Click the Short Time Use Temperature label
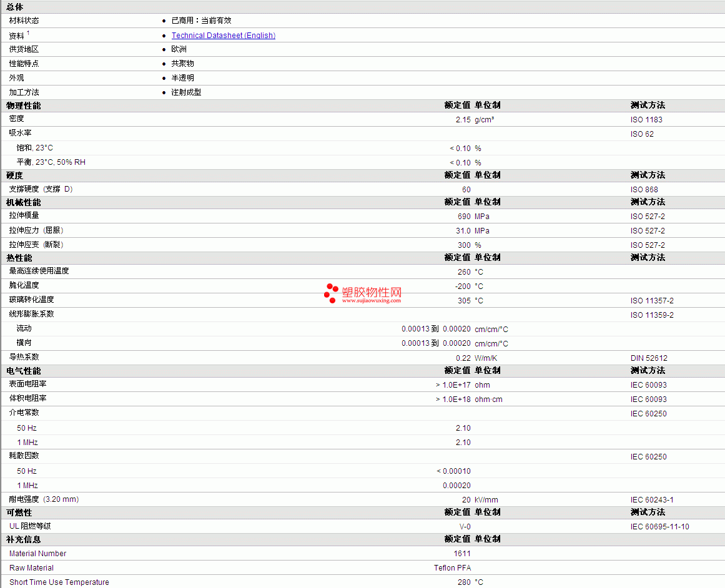Image resolution: width=725 pixels, height=588 pixels. pos(59,582)
